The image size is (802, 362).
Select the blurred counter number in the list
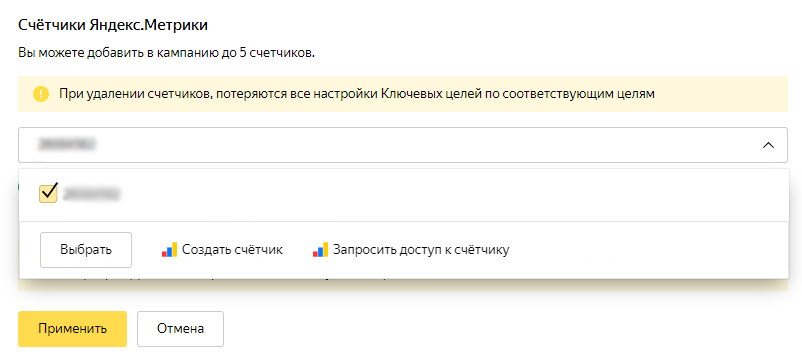[x=91, y=194]
